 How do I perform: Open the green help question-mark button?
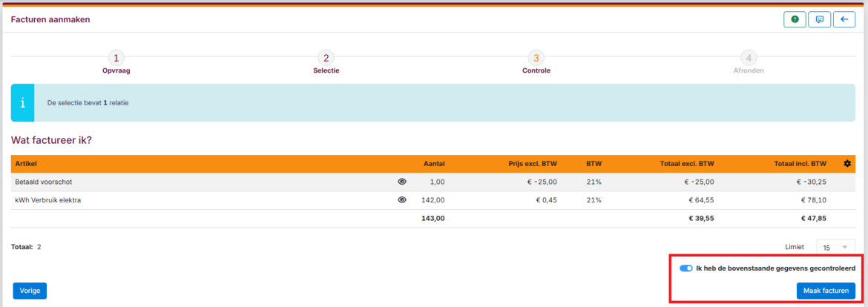[795, 19]
